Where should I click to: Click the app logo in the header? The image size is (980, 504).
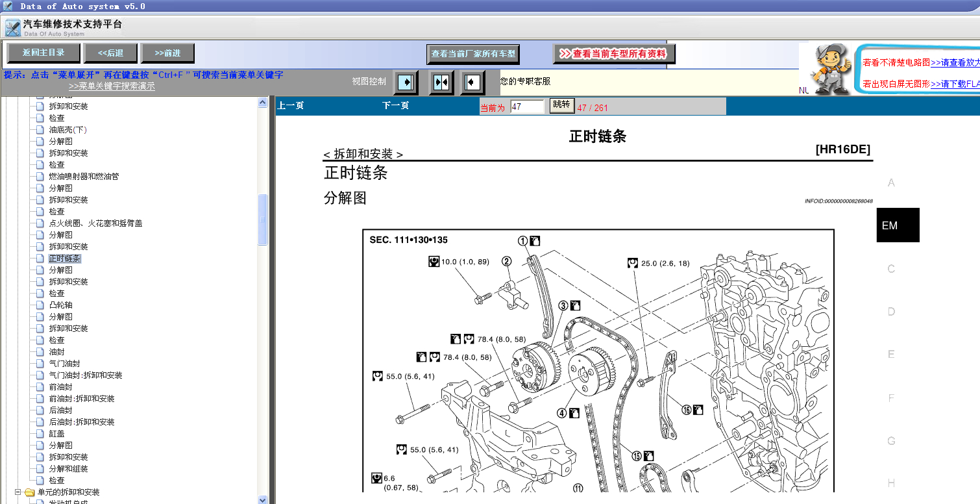[13, 28]
